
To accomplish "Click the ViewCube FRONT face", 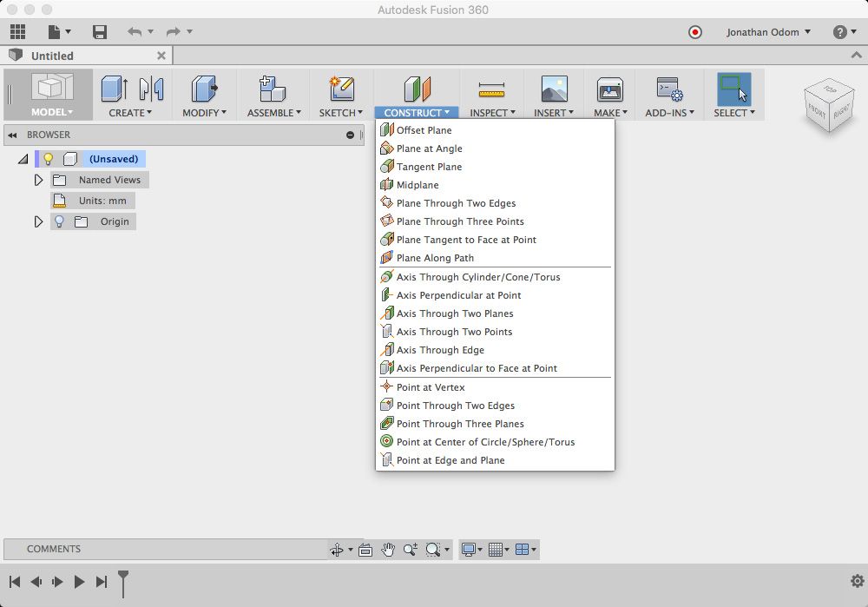I will pos(817,110).
